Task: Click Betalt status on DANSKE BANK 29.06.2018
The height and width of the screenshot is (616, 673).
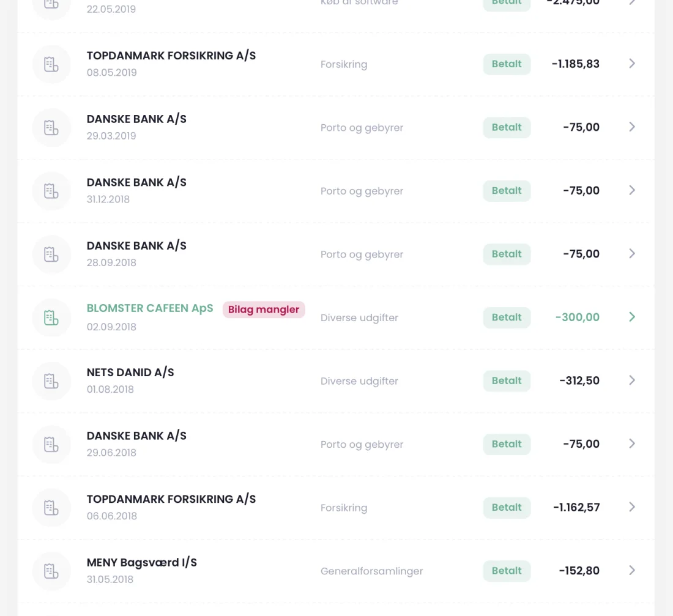Action: click(507, 444)
